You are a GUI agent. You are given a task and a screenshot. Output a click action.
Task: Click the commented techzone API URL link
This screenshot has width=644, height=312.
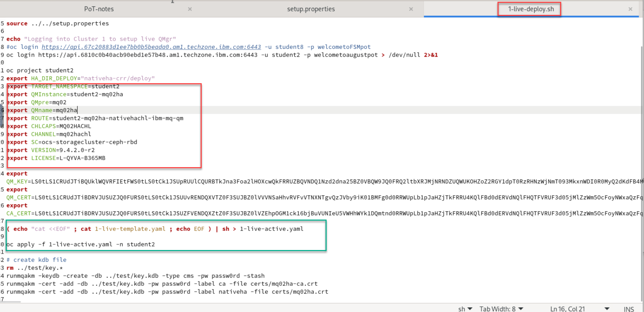(151, 47)
